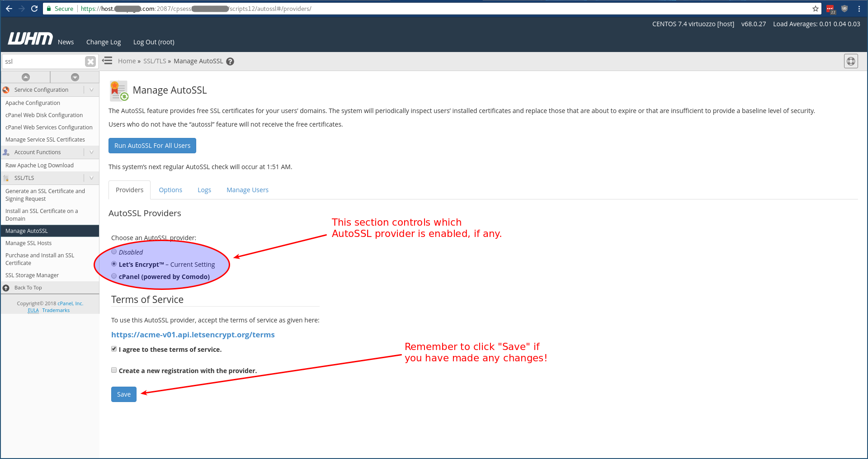868x459 pixels.
Task: Collapse the Service Configuration section
Action: [x=91, y=90]
